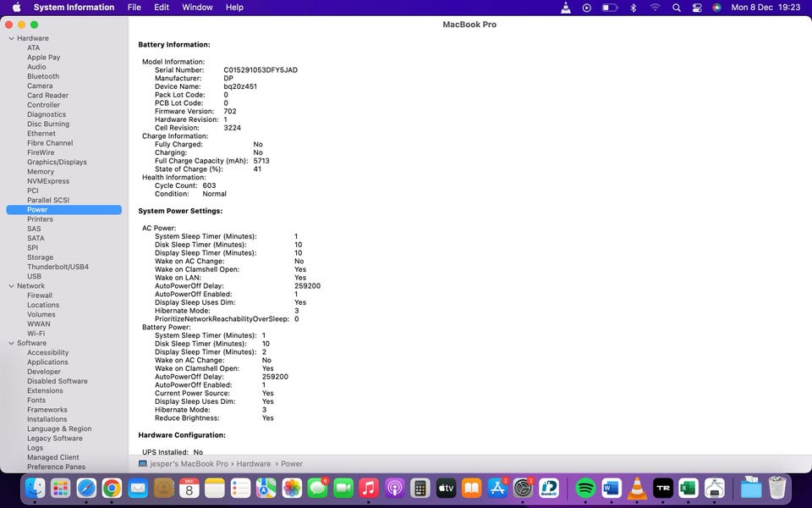Click the battery status icon
This screenshot has width=812, height=508.
(609, 8)
